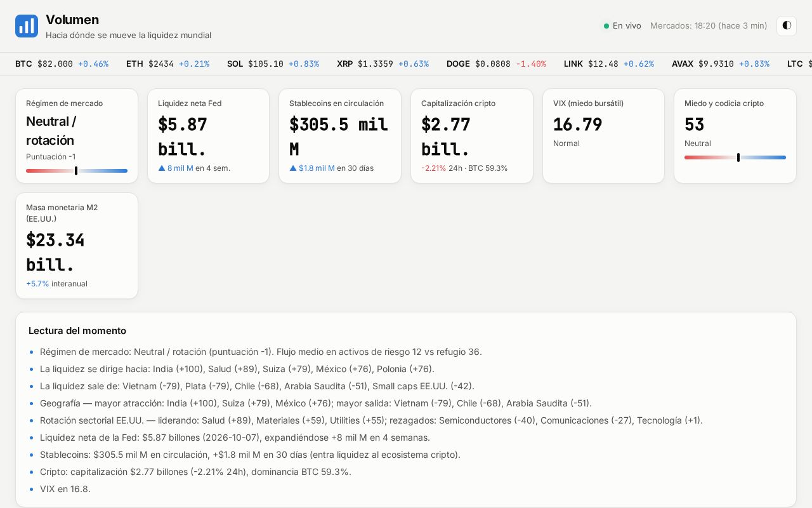Screen dimensions: 812x508
Task: Click the Volumen app title
Action: point(72,20)
